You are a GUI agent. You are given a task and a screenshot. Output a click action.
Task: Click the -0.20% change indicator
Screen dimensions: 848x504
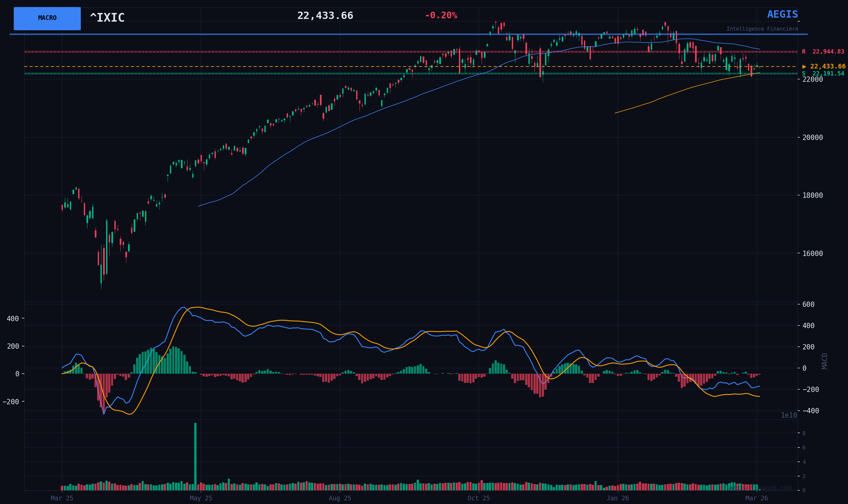(x=441, y=16)
